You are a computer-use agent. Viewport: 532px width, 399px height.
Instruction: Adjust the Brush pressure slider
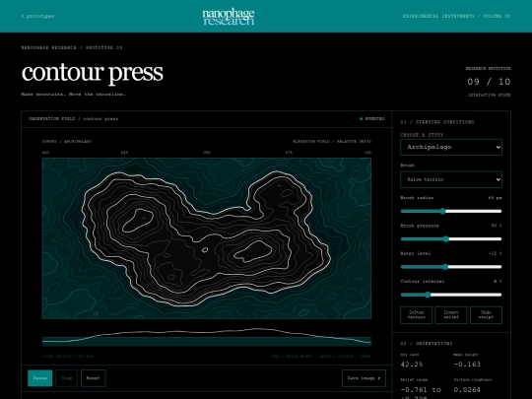click(x=451, y=238)
